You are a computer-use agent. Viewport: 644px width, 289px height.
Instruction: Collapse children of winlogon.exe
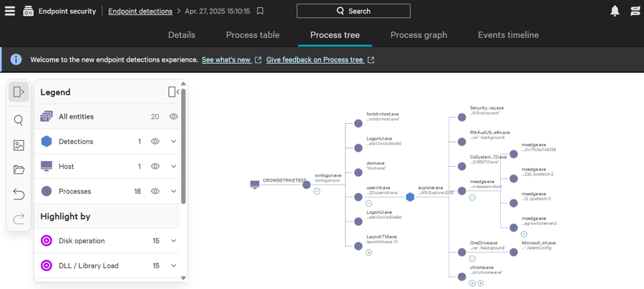click(317, 191)
